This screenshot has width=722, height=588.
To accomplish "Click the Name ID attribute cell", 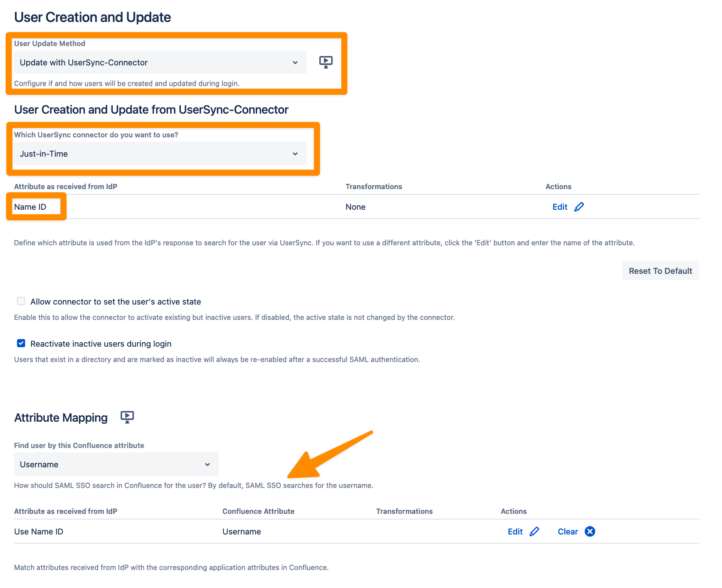I will [30, 207].
